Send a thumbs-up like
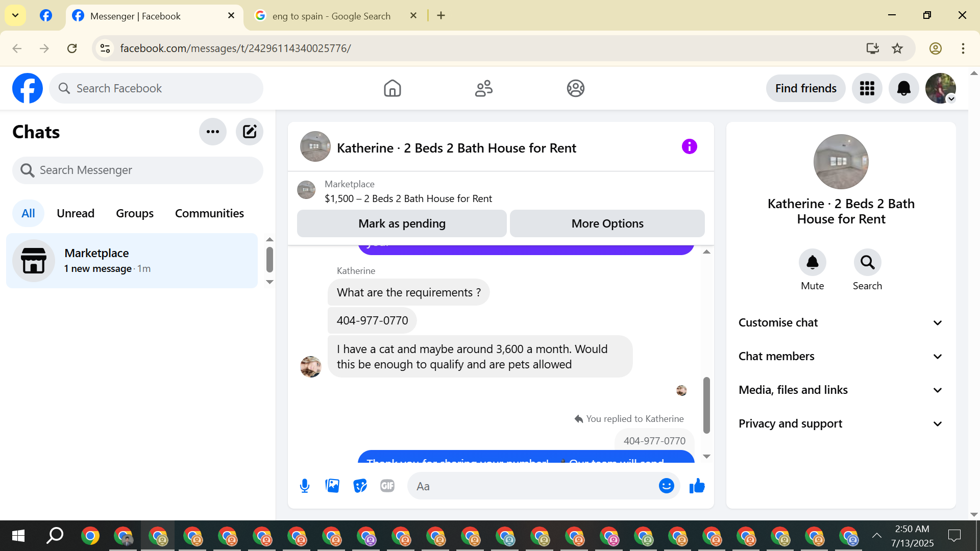Viewport: 980px width, 551px height. (697, 486)
